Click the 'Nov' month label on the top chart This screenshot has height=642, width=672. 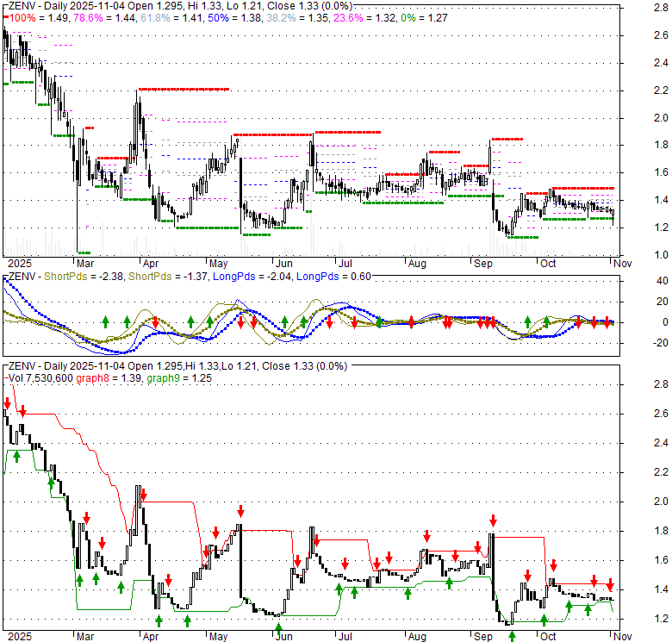pyautogui.click(x=622, y=264)
